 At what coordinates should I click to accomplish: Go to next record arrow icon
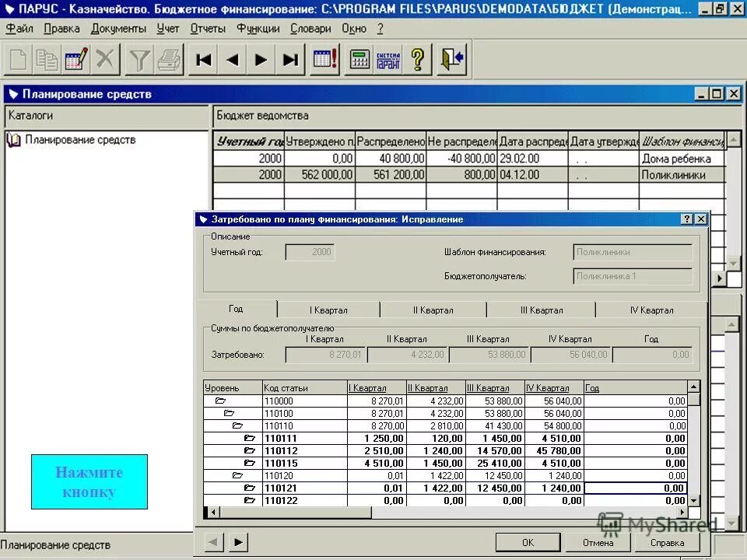261,60
